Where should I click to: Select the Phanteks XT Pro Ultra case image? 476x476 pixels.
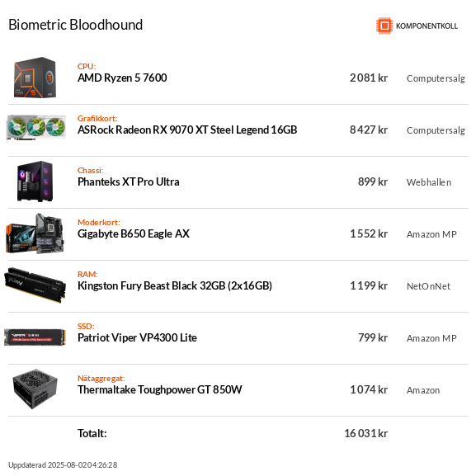pyautogui.click(x=35, y=181)
